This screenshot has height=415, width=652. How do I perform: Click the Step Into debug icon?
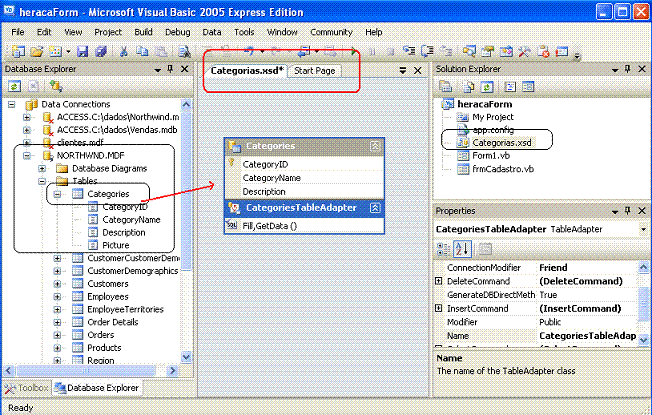[409, 51]
